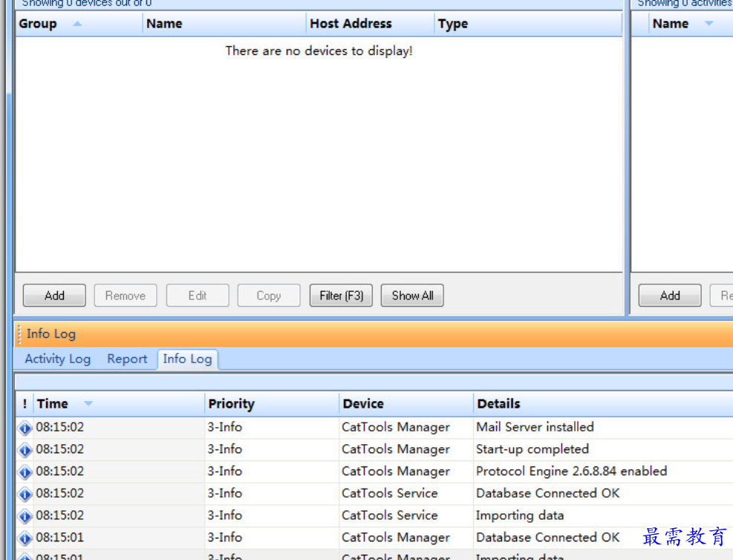Open the Filter (F3) dialog

coord(341,296)
